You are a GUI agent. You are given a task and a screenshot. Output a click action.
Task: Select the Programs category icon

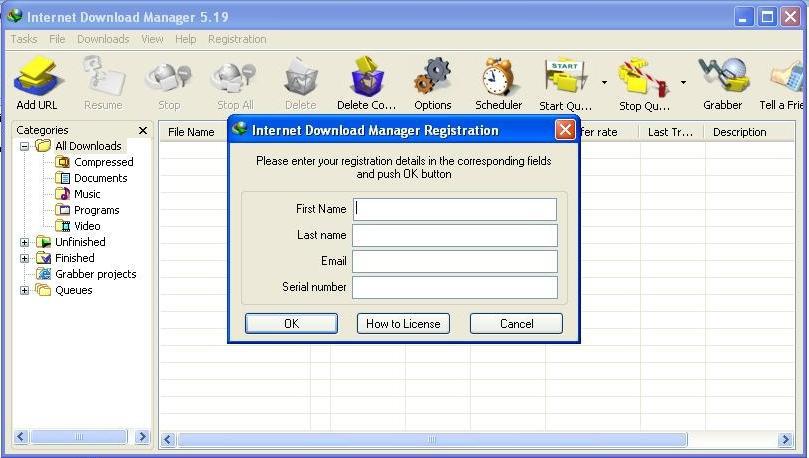pyautogui.click(x=62, y=210)
